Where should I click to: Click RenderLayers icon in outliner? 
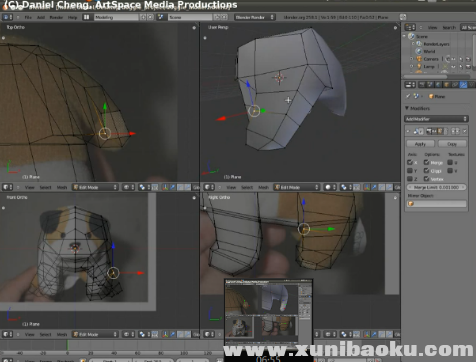click(x=419, y=44)
